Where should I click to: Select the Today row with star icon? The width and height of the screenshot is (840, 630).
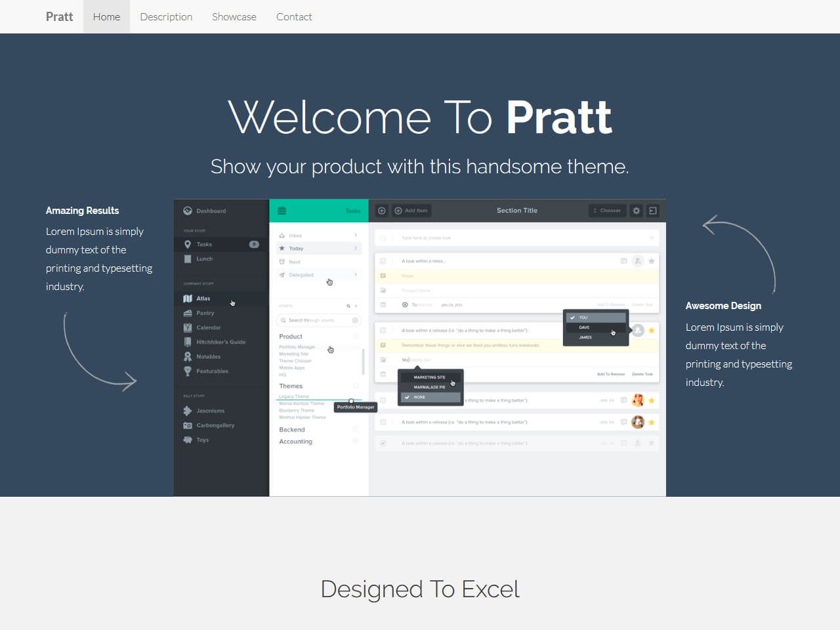(x=319, y=248)
